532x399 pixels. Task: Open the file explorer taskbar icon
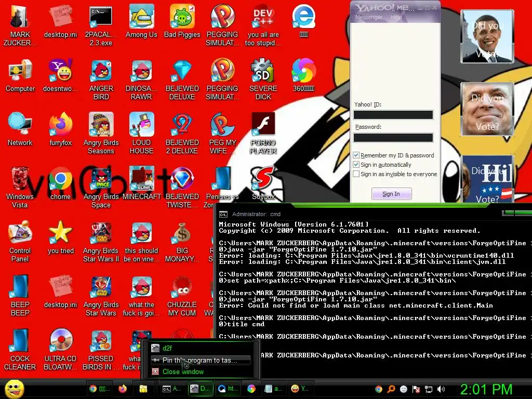click(143, 389)
